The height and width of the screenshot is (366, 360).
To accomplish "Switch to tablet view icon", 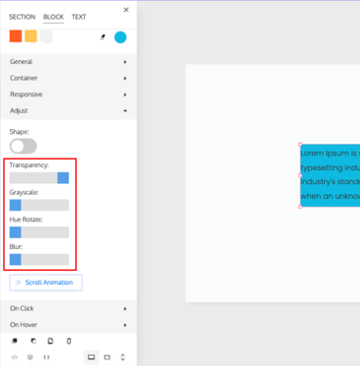I will (x=107, y=357).
